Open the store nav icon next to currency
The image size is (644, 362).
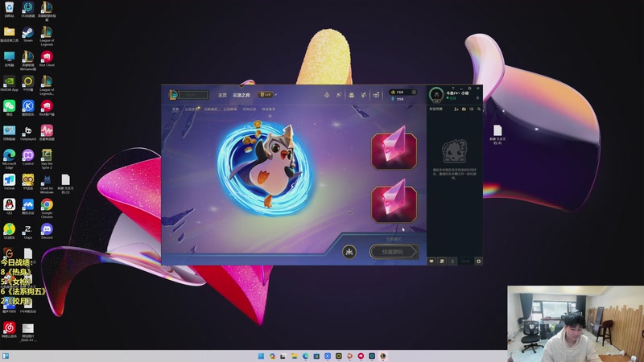coord(376,95)
